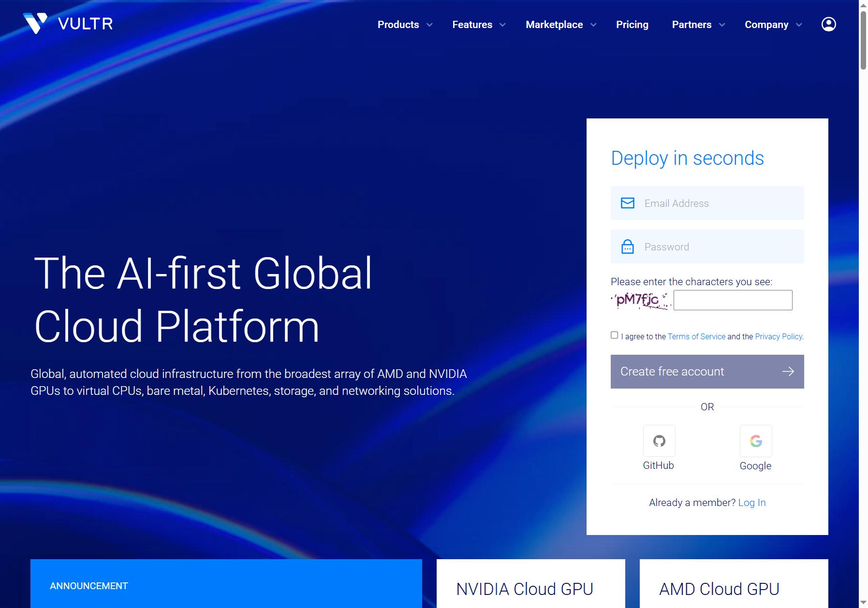Image resolution: width=868 pixels, height=608 pixels.
Task: Click the Log In link
Action: [x=752, y=503]
